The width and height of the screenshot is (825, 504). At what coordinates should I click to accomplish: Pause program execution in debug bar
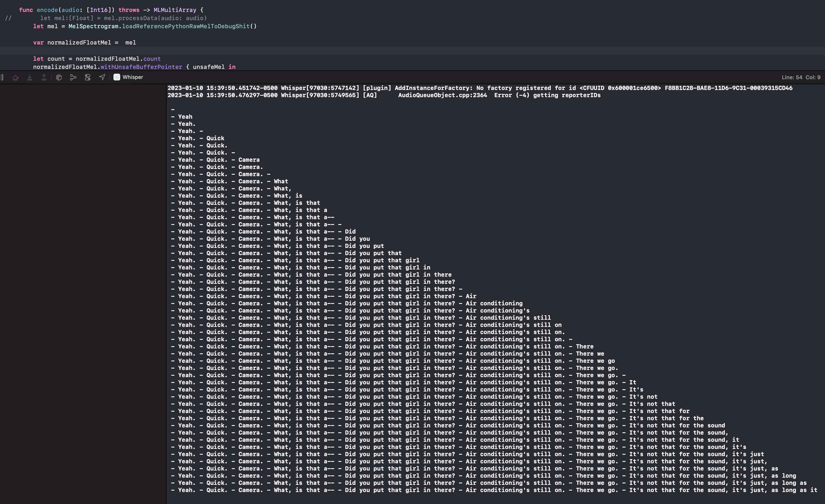pyautogui.click(x=2, y=77)
